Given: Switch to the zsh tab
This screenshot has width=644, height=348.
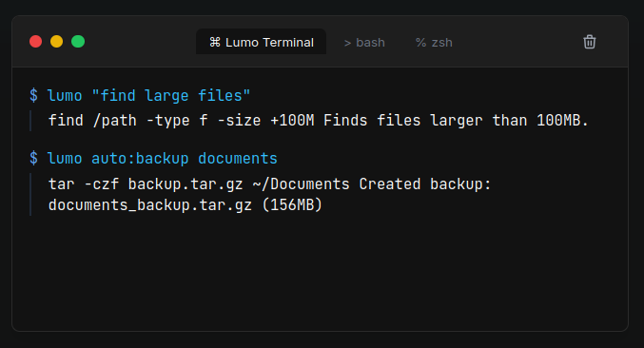Looking at the screenshot, I should click(434, 42).
